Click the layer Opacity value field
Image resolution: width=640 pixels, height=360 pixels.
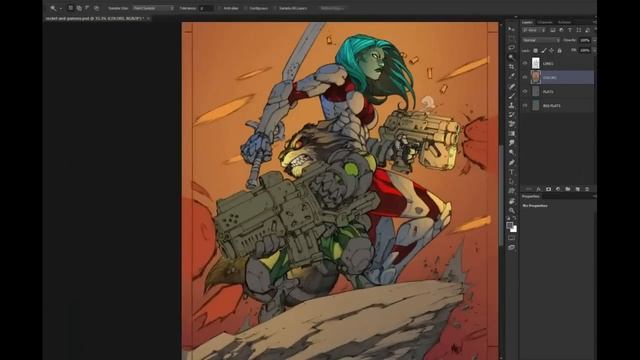585,40
